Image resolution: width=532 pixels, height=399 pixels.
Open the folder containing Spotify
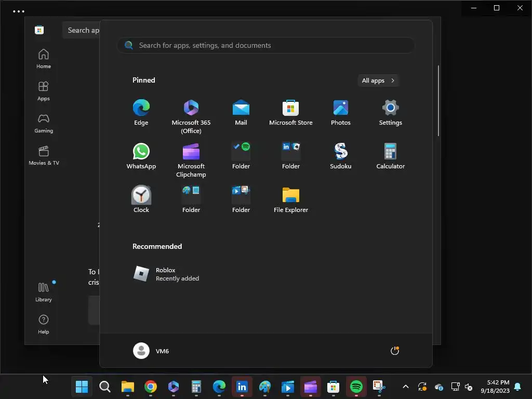(x=241, y=156)
